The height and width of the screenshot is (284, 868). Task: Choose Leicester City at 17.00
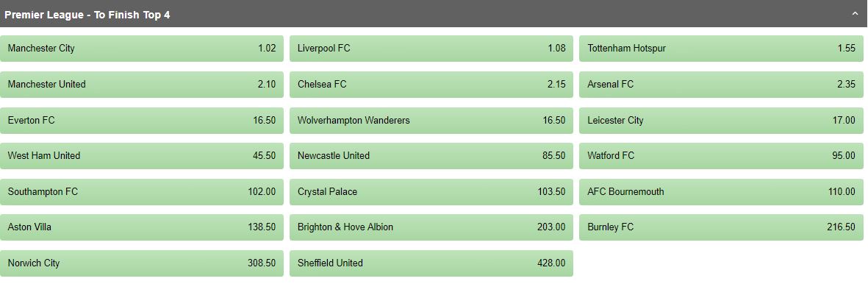(721, 121)
